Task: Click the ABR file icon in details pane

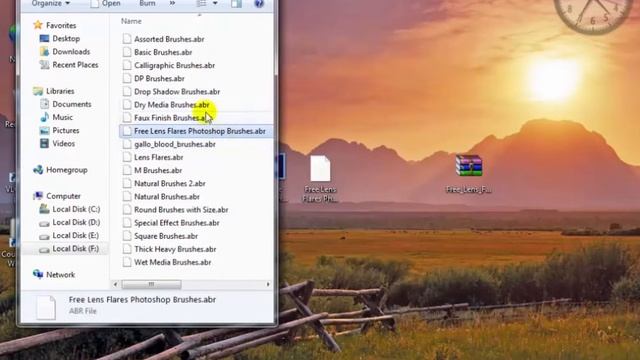Action: (46, 307)
